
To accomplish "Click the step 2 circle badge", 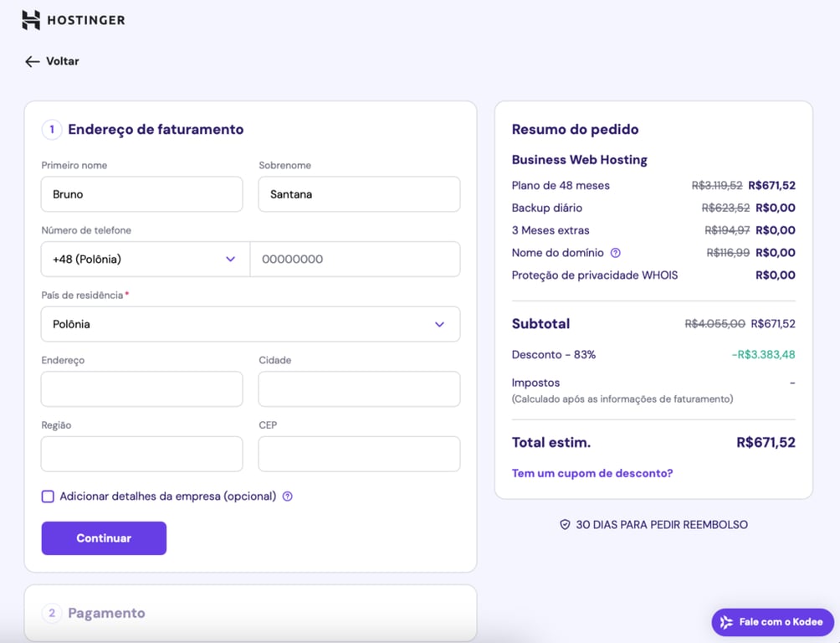I will coord(52,613).
